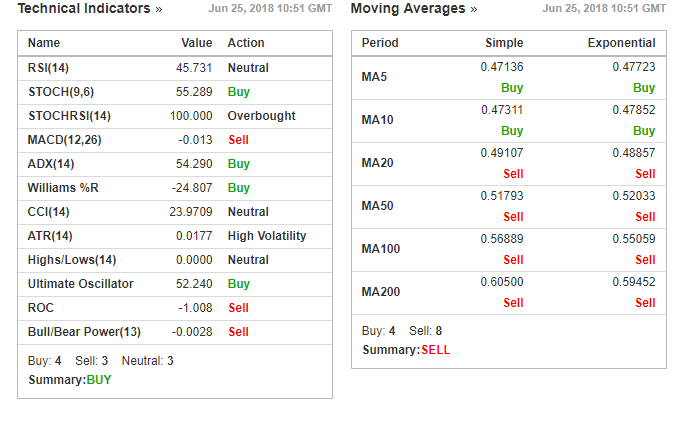
Task: Select the ATR(14) High Volatility label
Action: point(266,236)
